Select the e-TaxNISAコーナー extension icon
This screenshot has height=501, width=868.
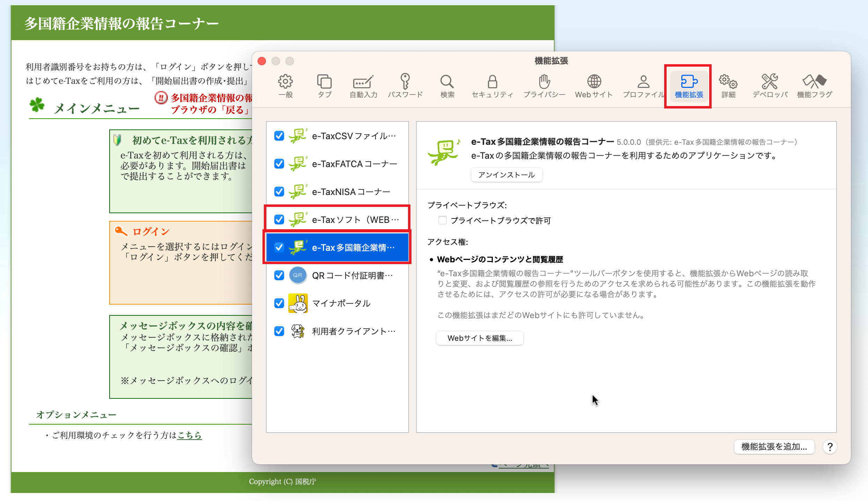298,192
